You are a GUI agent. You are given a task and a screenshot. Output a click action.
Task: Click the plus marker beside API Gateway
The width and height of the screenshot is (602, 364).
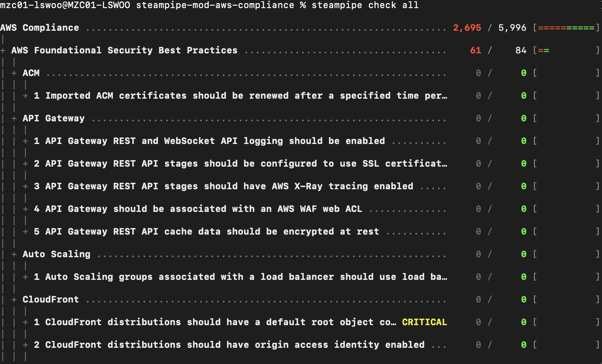pos(14,119)
